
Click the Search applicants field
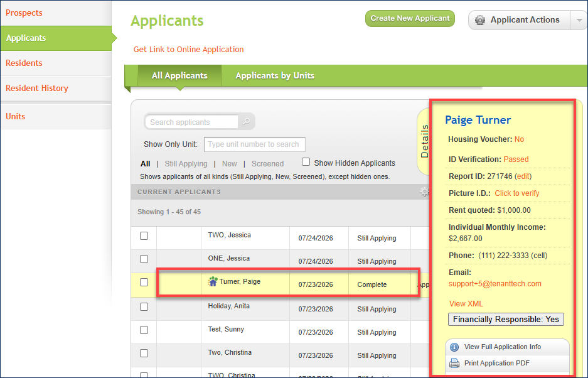[191, 122]
